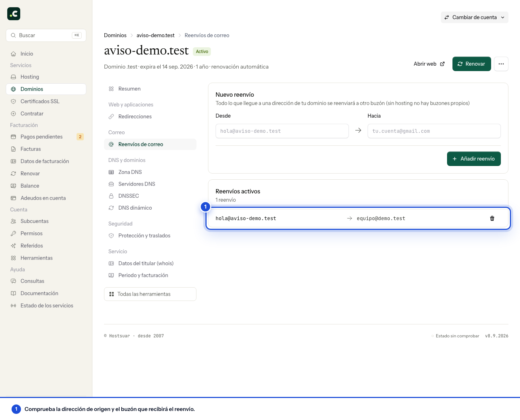The height and width of the screenshot is (420, 520).
Task: Open the Resumen section
Action: (150, 89)
